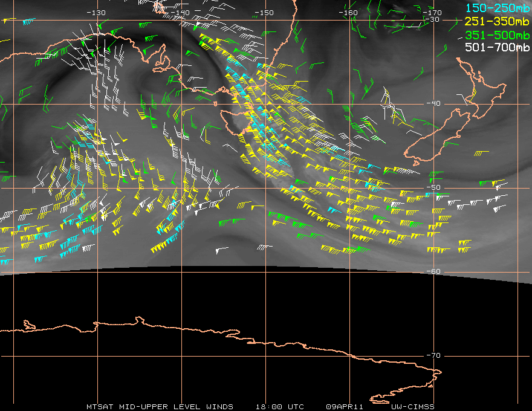Select the white 501-700mb legend label
The height and width of the screenshot is (411, 532).
pos(497,47)
